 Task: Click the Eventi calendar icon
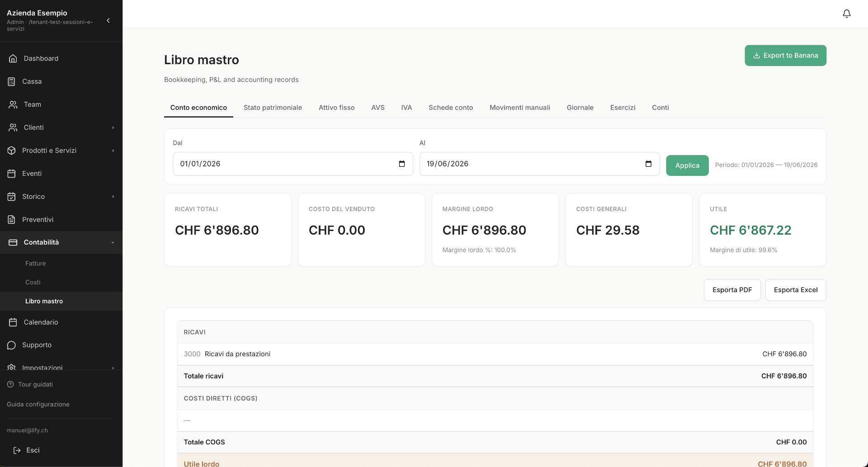tap(12, 174)
